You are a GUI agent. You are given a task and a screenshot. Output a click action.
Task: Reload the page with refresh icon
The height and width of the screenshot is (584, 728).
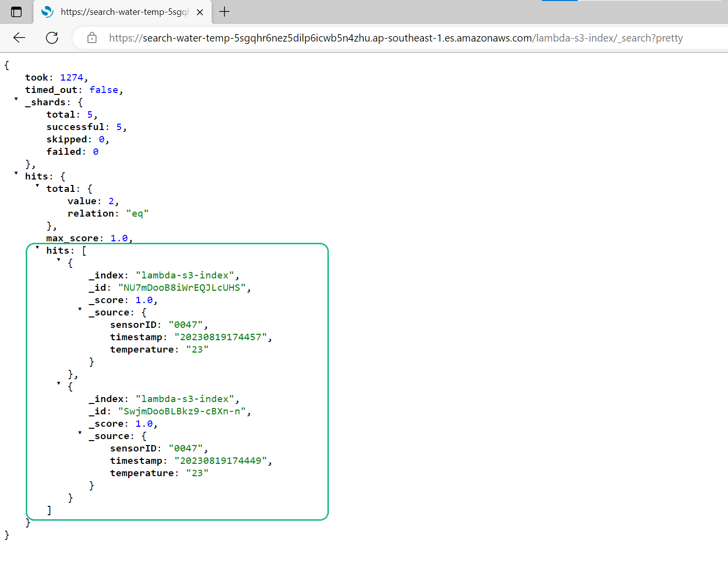tap(52, 38)
